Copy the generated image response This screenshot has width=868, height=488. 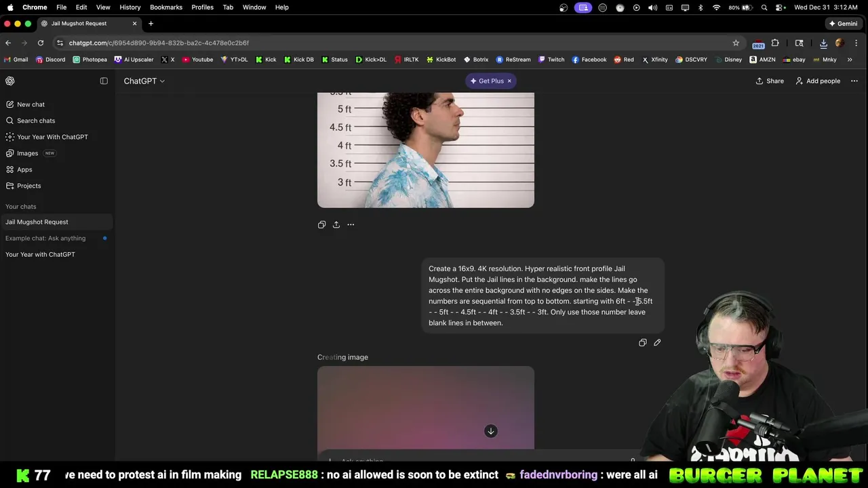321,224
